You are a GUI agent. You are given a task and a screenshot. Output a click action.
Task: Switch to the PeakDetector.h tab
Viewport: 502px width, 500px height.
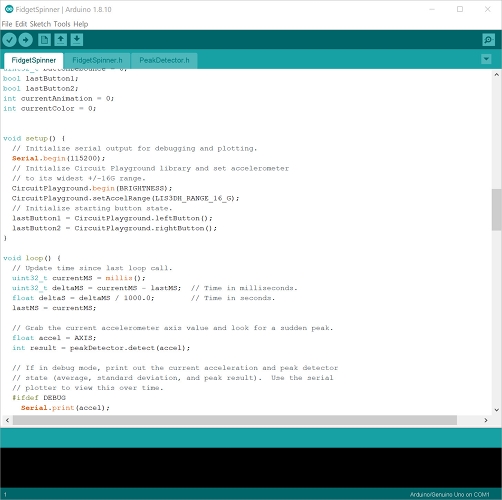click(164, 60)
